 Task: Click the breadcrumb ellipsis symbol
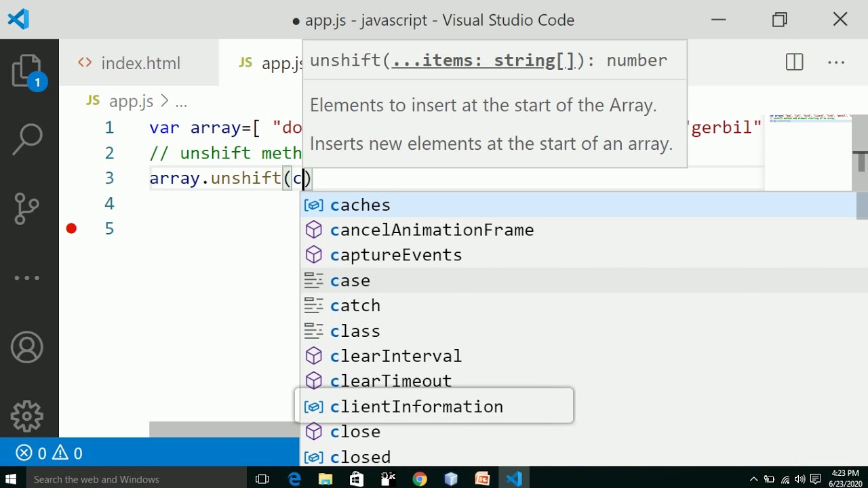[181, 102]
